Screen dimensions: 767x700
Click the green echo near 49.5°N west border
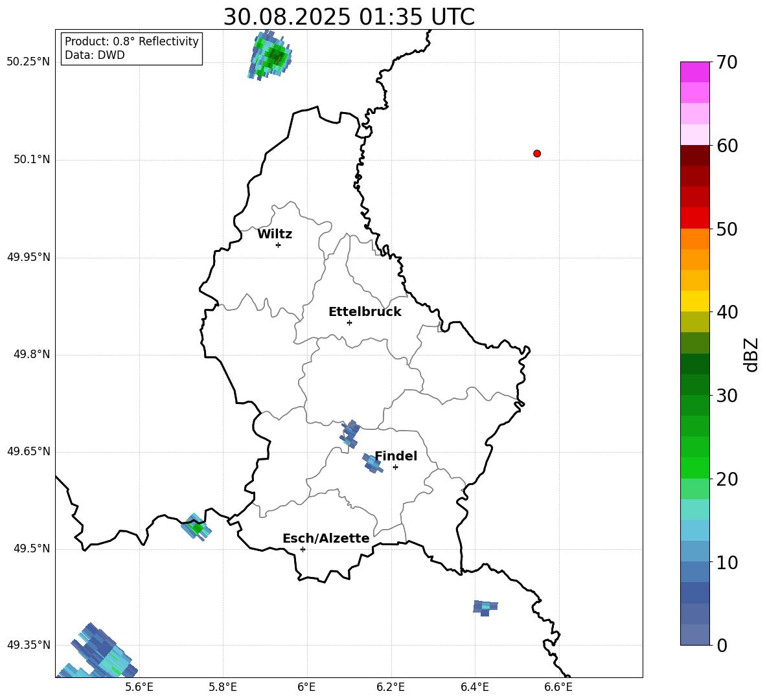point(196,527)
